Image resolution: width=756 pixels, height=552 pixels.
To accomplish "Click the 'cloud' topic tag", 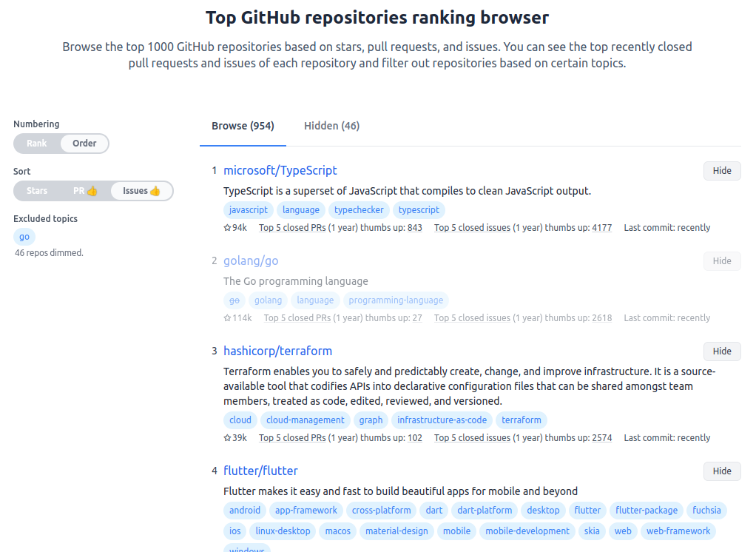I will (240, 420).
